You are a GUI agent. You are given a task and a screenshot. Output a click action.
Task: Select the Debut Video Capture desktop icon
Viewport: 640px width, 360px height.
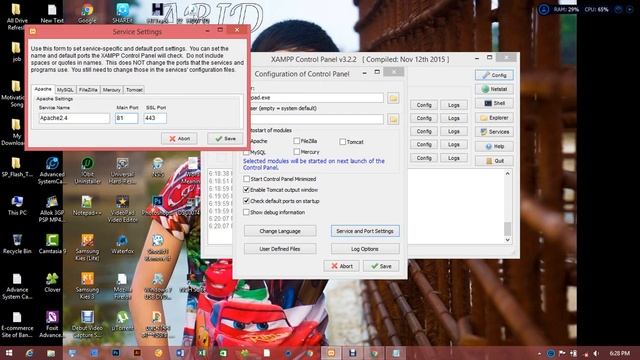(x=87, y=324)
